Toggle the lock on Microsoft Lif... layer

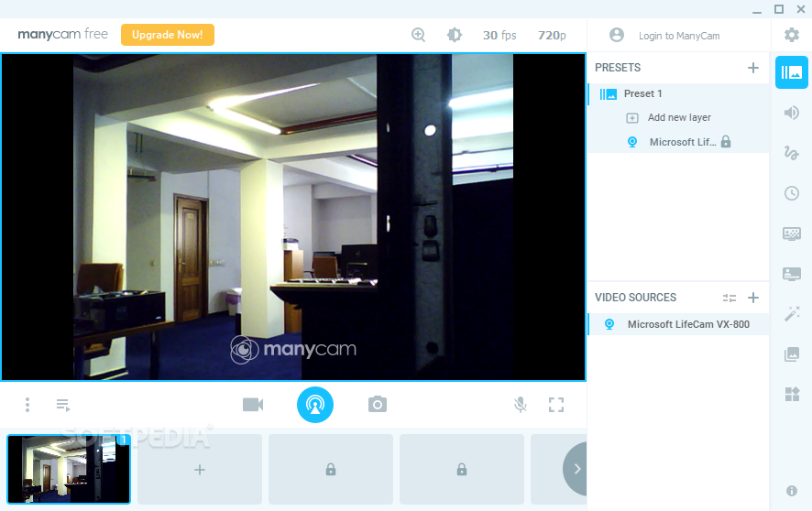click(726, 142)
